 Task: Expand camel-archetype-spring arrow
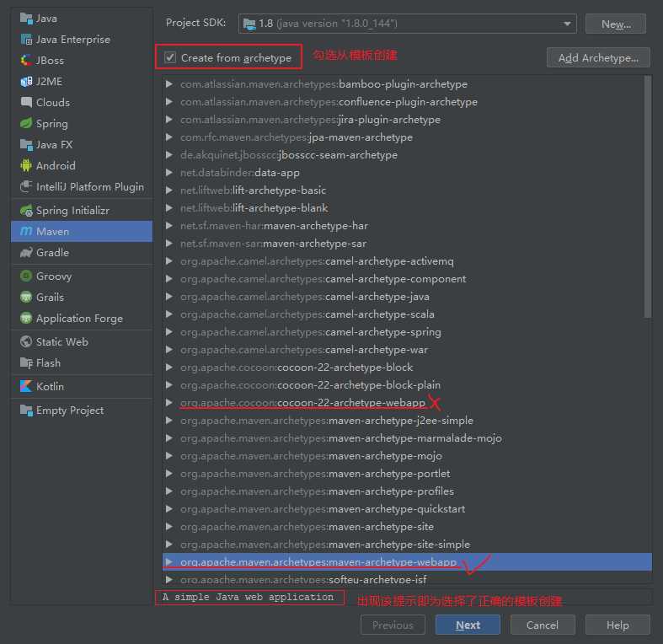(168, 332)
